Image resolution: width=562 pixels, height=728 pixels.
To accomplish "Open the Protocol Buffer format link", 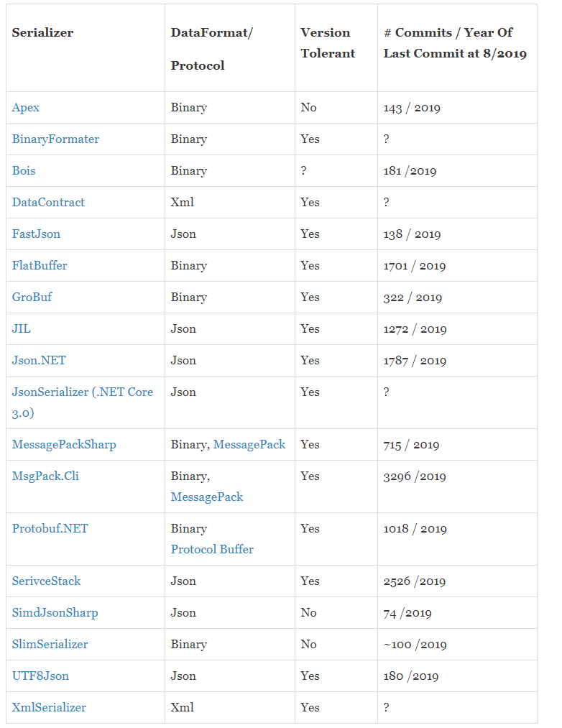I will (x=212, y=550).
